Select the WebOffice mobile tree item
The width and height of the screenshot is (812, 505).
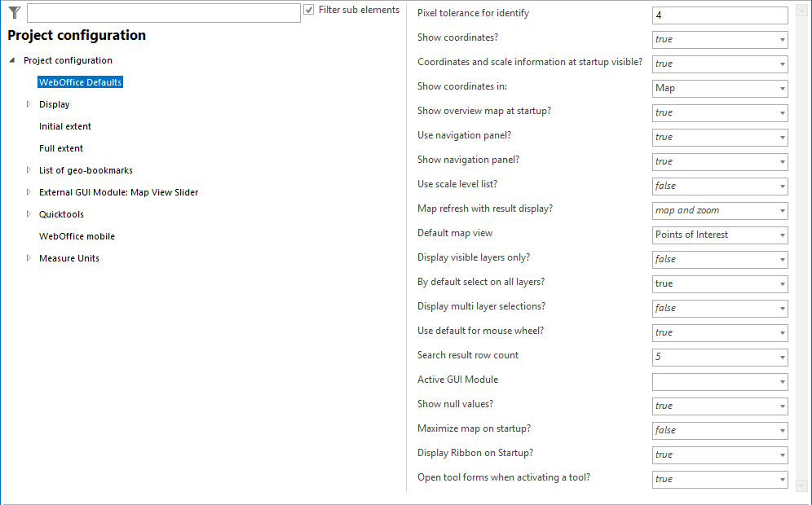tap(77, 236)
